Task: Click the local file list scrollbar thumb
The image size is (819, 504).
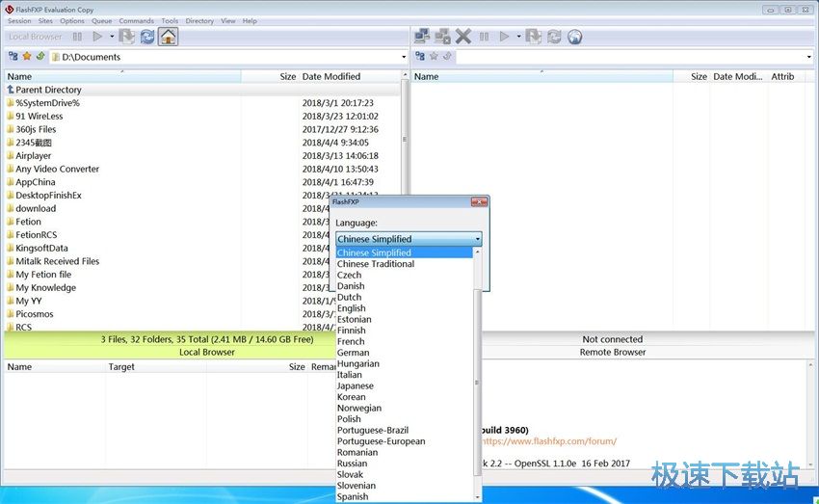Action: [x=405, y=139]
